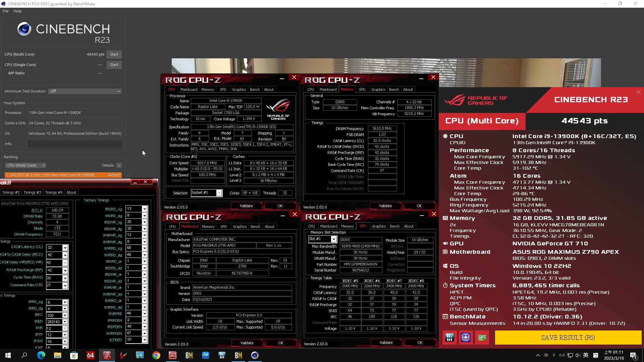Click Part Number HMCG78MEBEA081N field
Screen dimensions: 644x362
361,264
